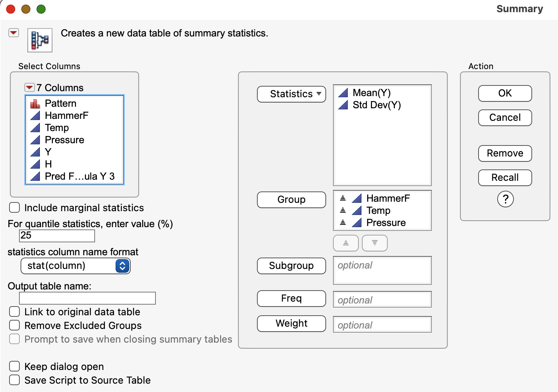558x392 pixels.
Task: Check Link to original data table
Action: (15, 312)
